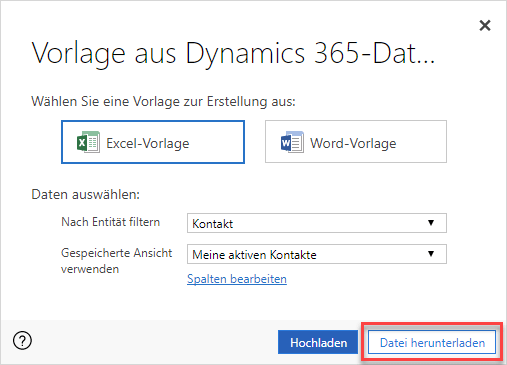
Task: Click the Word icon in Word-Vorlage
Action: pos(292,142)
